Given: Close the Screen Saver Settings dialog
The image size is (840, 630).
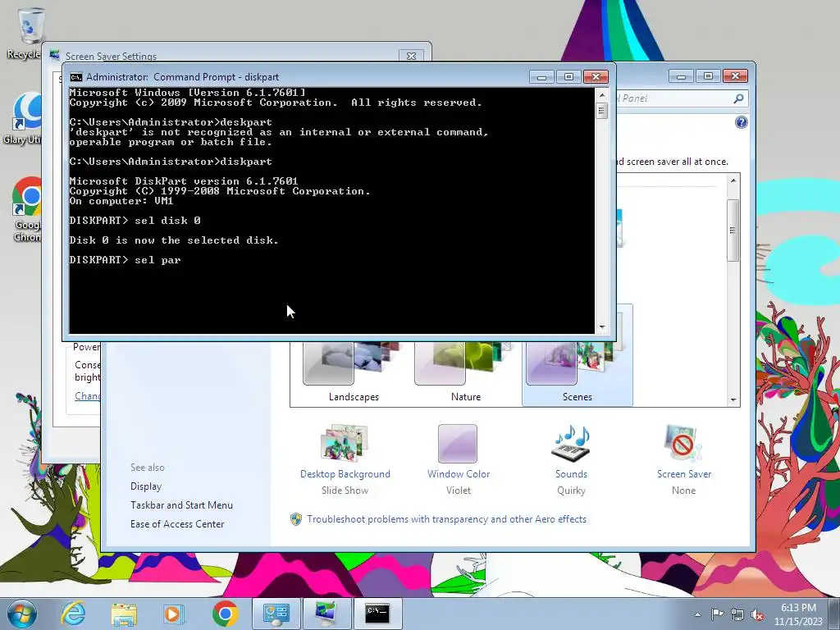Looking at the screenshot, I should 412,56.
